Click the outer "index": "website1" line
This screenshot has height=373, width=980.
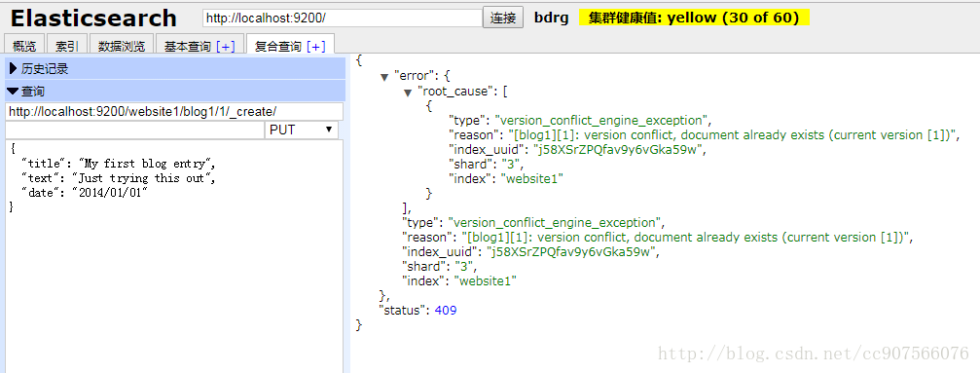pos(459,281)
